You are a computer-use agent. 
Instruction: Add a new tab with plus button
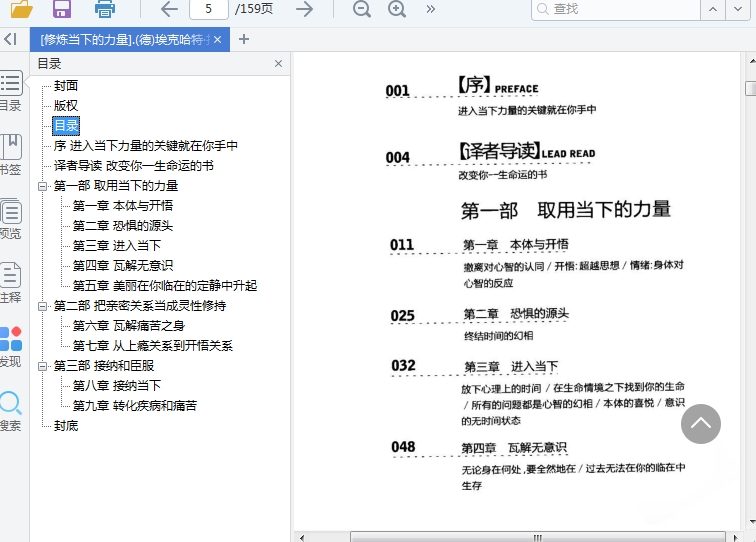pos(244,39)
